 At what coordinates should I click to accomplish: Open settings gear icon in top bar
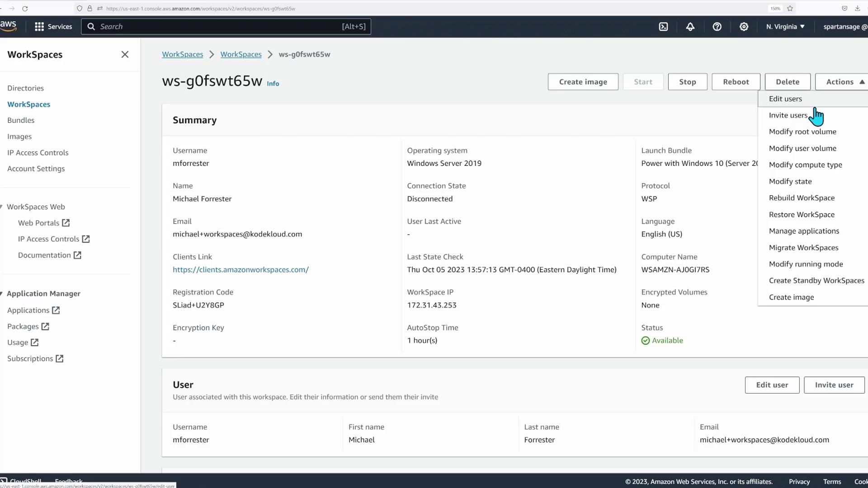744,27
